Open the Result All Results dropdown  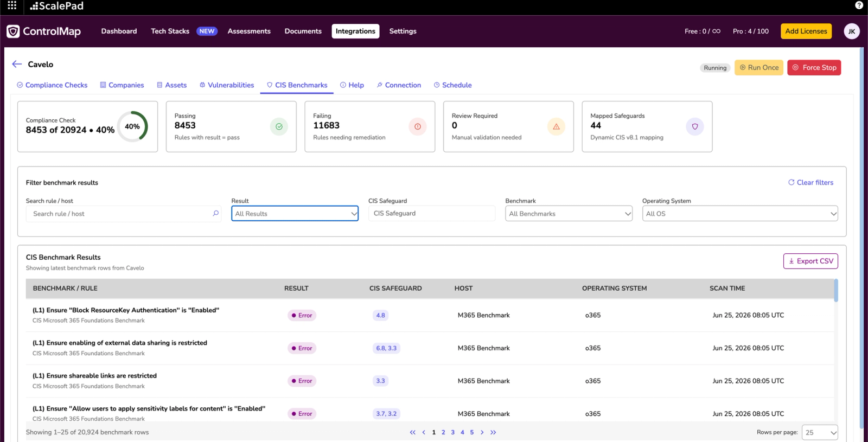coord(295,214)
